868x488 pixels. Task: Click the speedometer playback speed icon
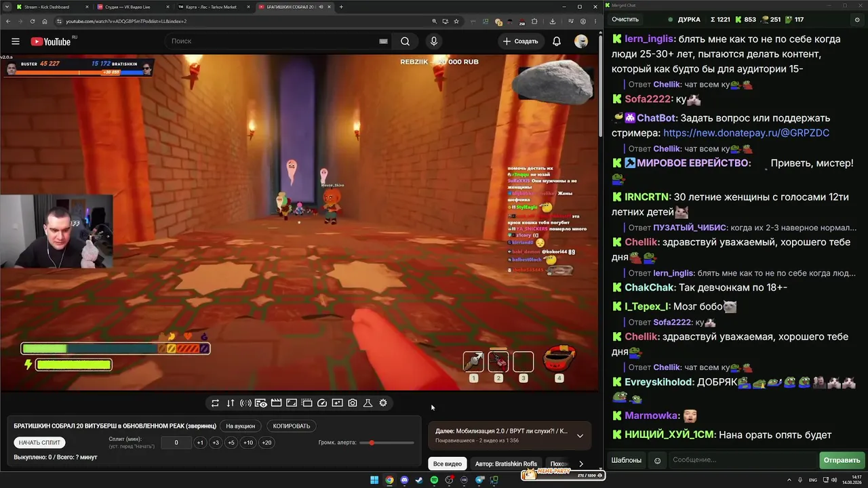coord(322,403)
